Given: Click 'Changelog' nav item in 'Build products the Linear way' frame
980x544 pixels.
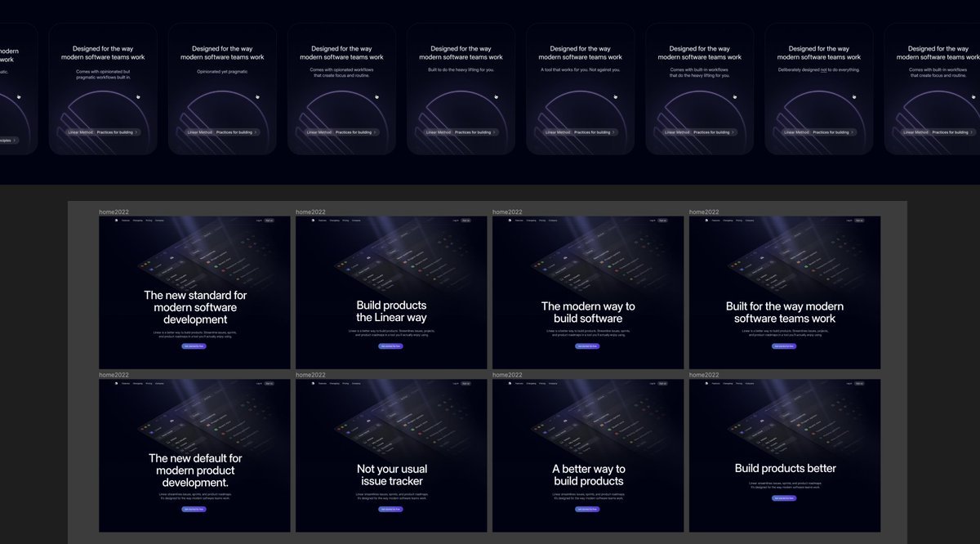Looking at the screenshot, I should pyautogui.click(x=335, y=221).
